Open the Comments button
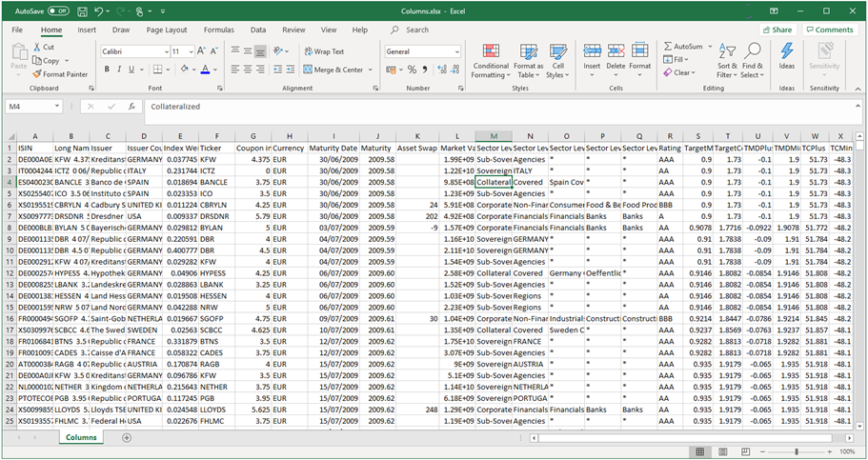868x460 pixels. coord(829,30)
